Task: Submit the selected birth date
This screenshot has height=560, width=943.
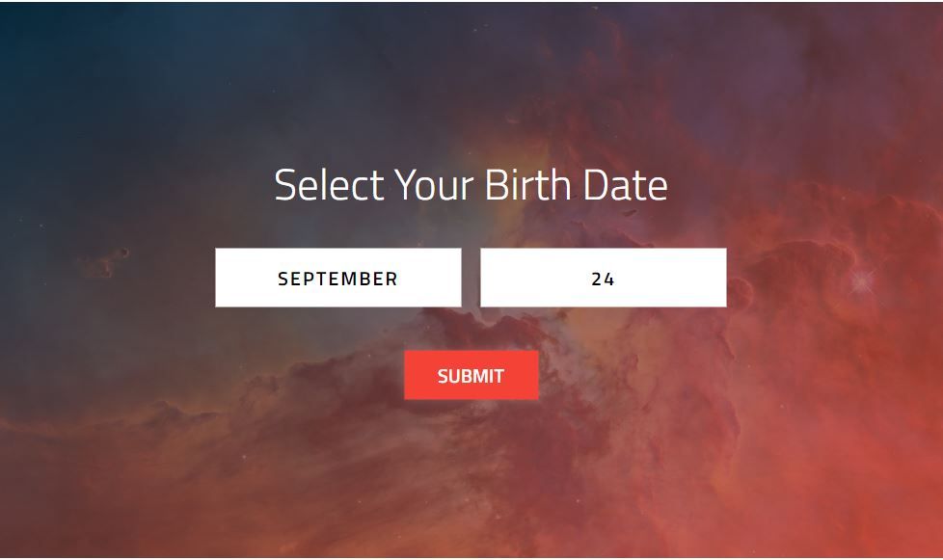Action: pyautogui.click(x=471, y=375)
